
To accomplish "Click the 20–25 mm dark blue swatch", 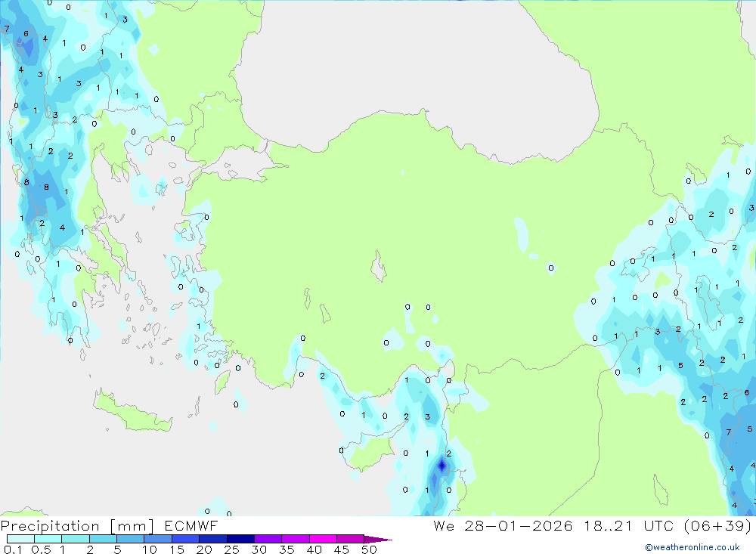I will coord(212,539).
